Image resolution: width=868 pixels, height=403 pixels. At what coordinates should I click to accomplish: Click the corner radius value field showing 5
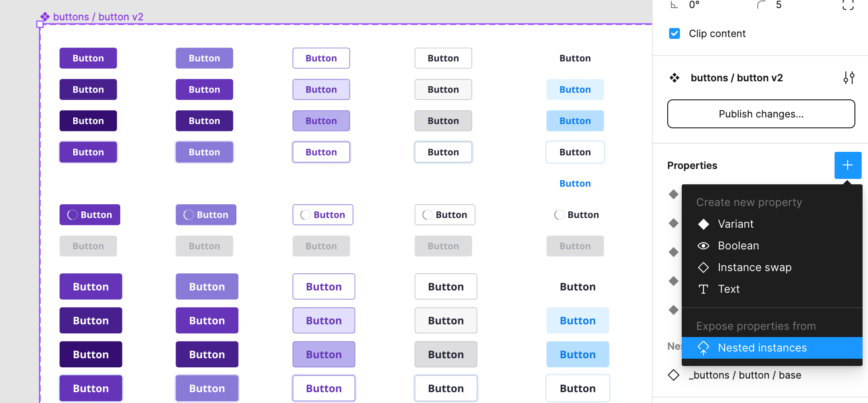click(x=778, y=5)
